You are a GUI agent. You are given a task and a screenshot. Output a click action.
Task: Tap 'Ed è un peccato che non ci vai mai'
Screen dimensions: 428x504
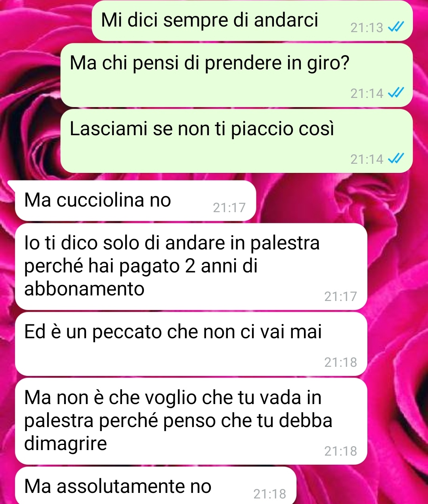(191, 344)
